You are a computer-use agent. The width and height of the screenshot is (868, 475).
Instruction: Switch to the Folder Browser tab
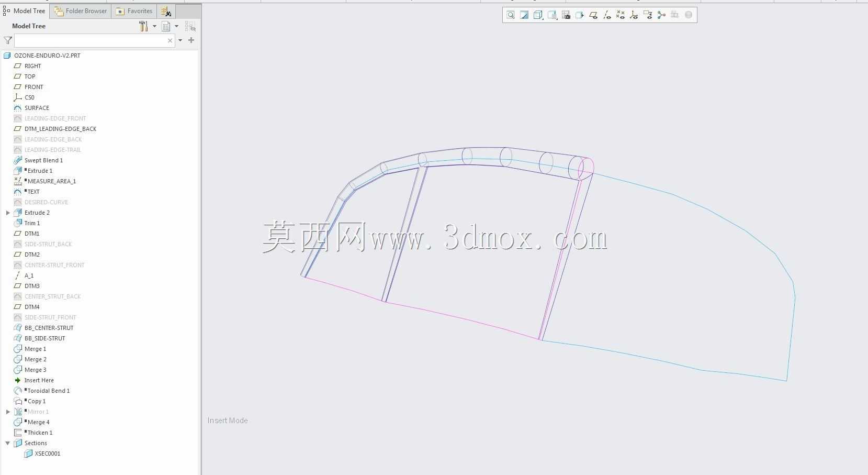(x=81, y=11)
